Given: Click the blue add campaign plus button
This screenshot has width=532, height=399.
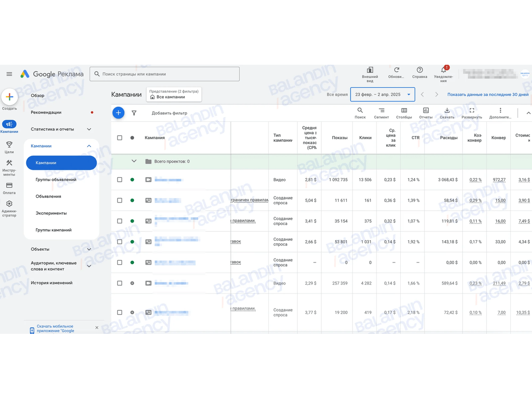Looking at the screenshot, I should pos(118,113).
